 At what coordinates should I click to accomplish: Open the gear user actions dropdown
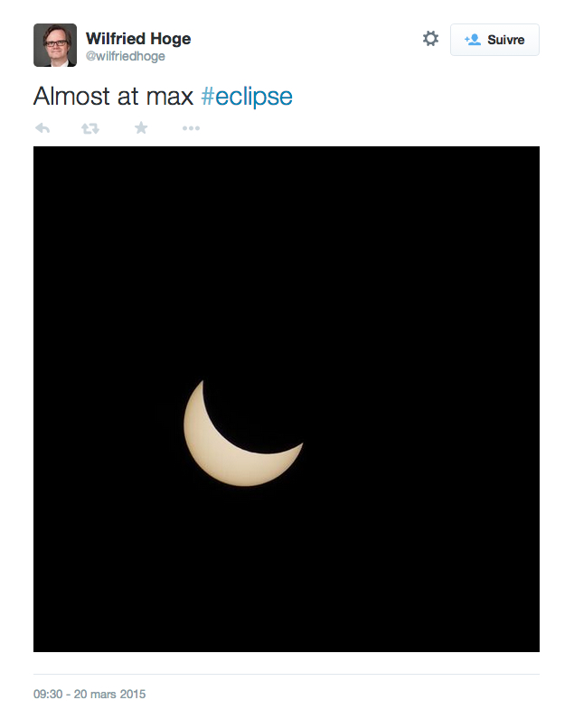430,39
